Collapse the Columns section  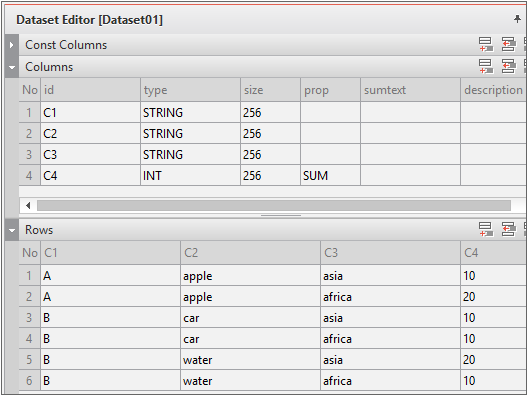tap(12, 67)
